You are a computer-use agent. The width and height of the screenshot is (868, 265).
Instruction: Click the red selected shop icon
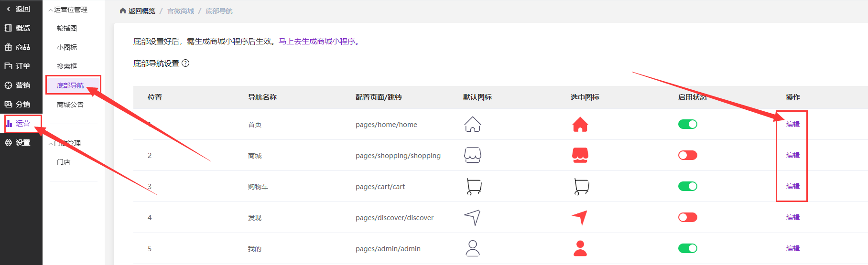(580, 155)
